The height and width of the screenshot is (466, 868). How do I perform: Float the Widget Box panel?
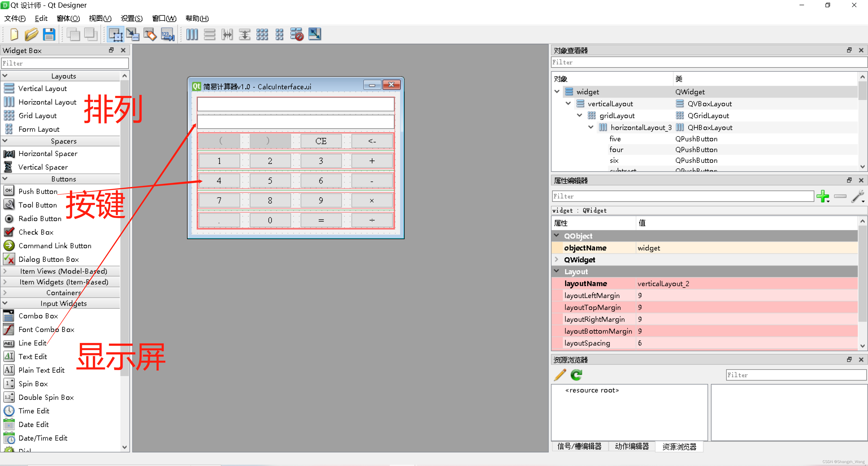pos(111,50)
